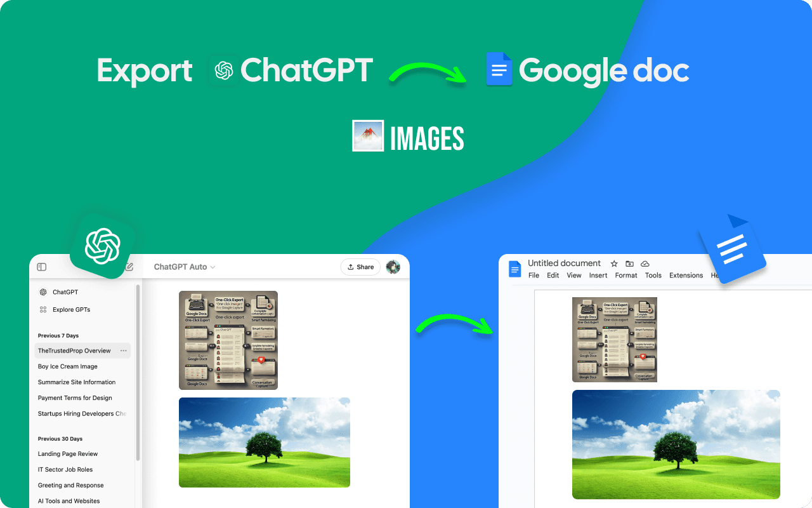
Task: Open the Summarize Site Information chat
Action: pos(77,382)
